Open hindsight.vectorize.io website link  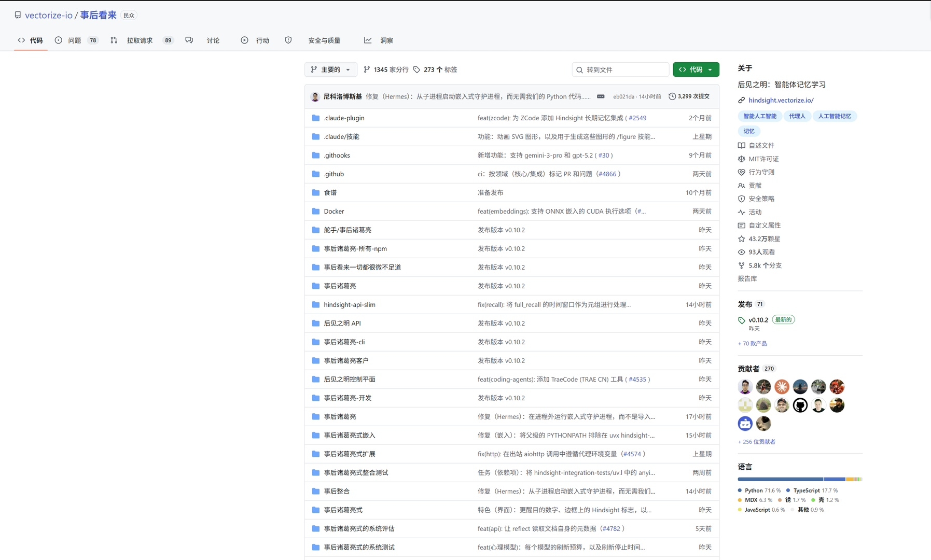click(x=781, y=100)
